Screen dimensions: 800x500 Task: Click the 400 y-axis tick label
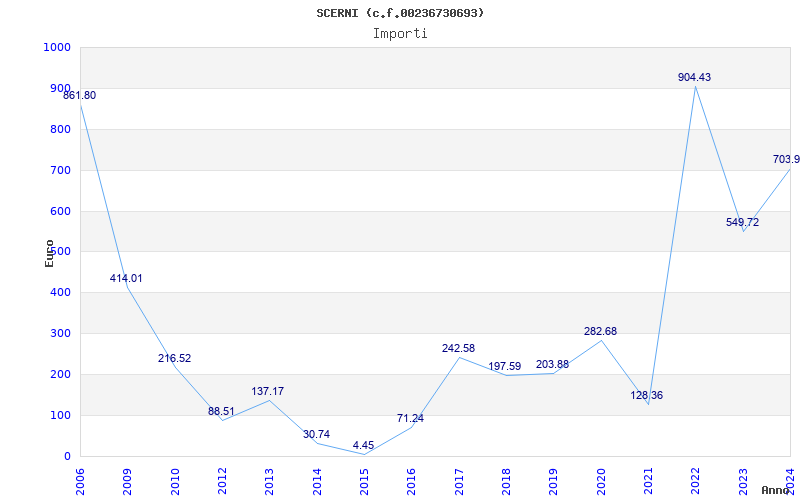click(x=60, y=293)
